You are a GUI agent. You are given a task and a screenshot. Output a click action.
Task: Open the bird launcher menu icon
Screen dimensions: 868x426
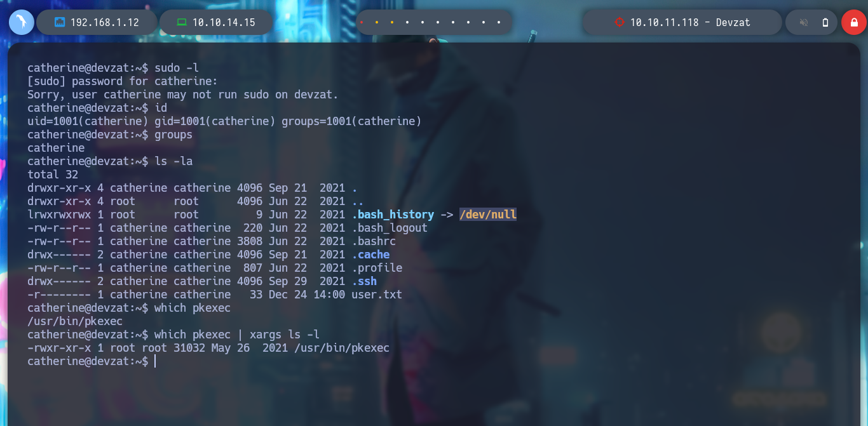point(21,22)
